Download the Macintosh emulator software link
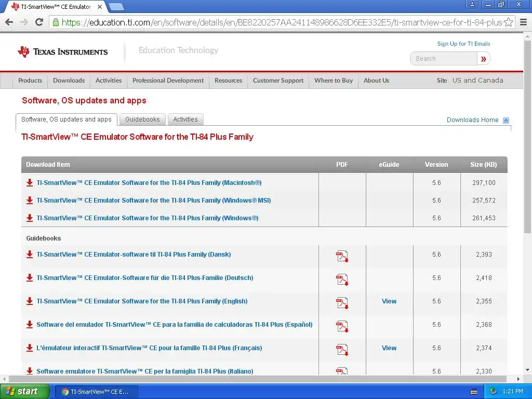Screen dimensions: 532x399 click(149, 182)
